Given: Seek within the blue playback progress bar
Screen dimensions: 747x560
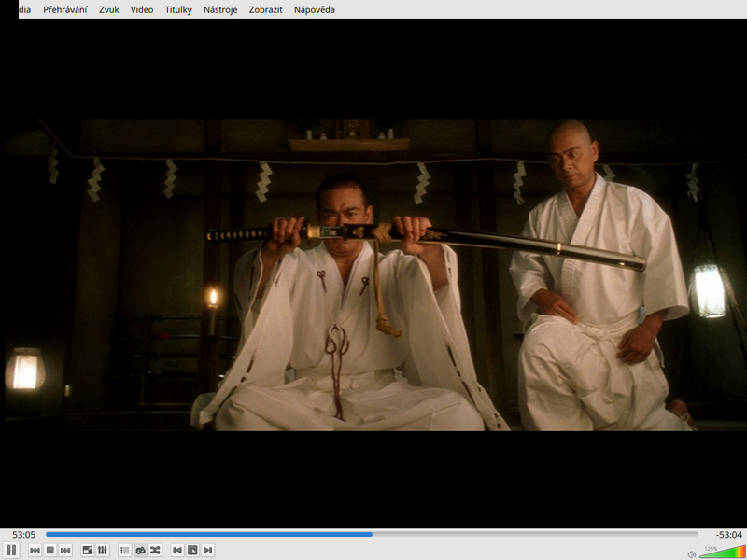Looking at the screenshot, I should [x=372, y=534].
